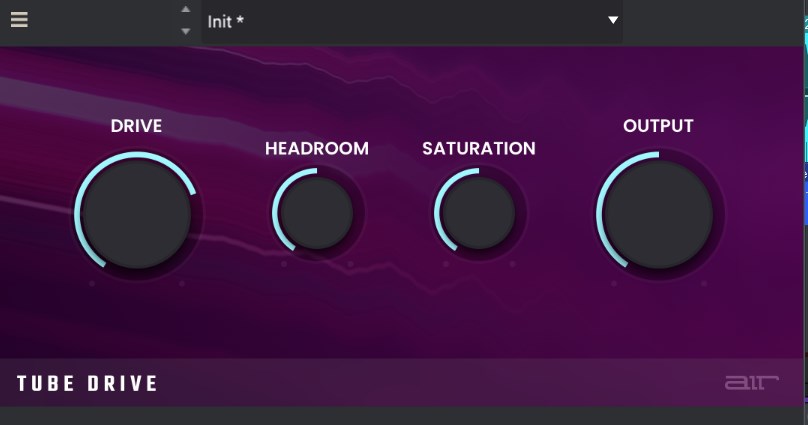Click the left minimum dot under Headroom knob
This screenshot has height=425, width=808.
point(284,265)
